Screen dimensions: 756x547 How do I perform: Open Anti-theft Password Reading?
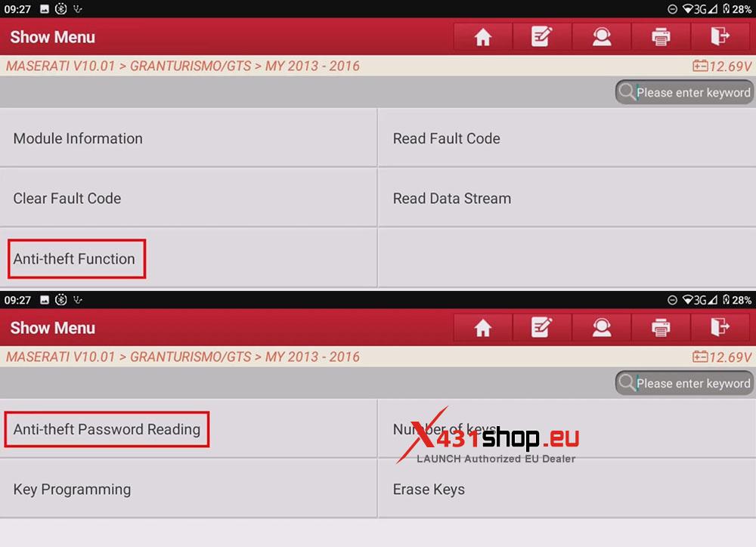188,429
